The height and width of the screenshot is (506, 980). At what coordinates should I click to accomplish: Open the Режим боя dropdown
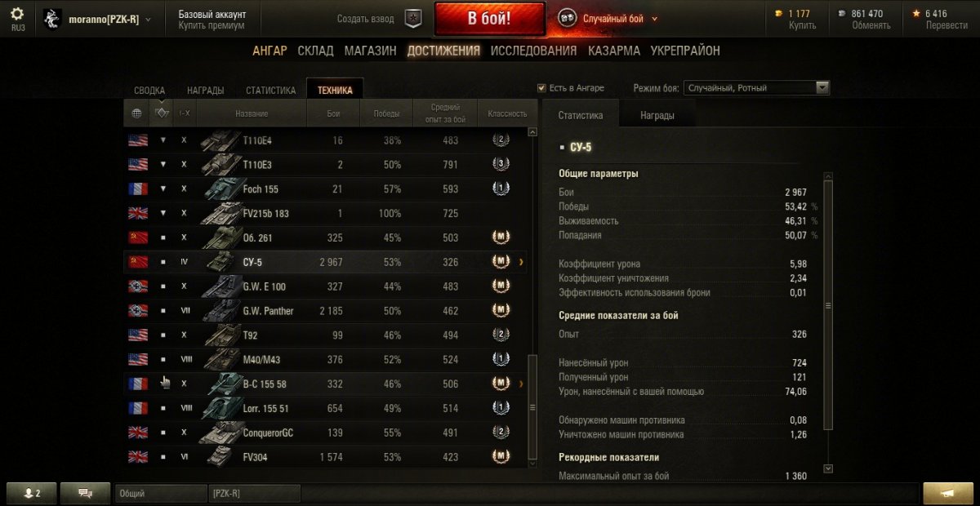757,88
